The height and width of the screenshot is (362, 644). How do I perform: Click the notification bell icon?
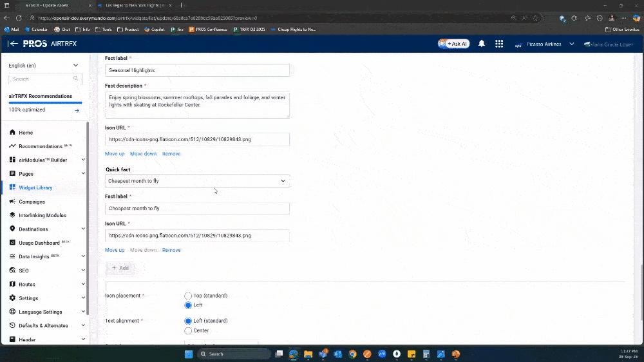pos(481,44)
